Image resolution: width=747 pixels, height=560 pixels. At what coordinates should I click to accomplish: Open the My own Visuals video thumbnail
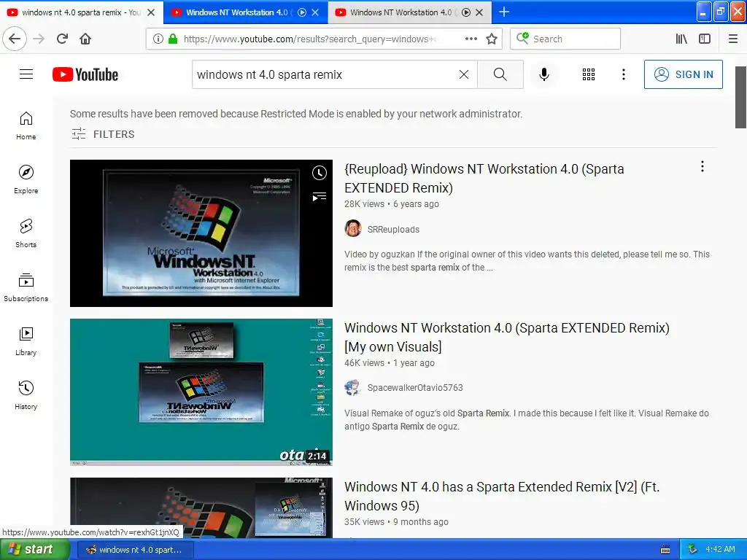click(x=201, y=392)
